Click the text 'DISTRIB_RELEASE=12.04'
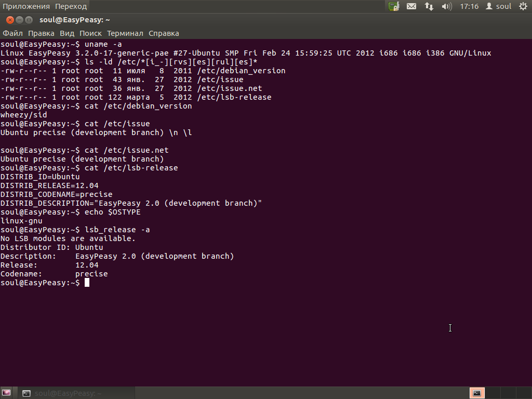 tap(49, 185)
